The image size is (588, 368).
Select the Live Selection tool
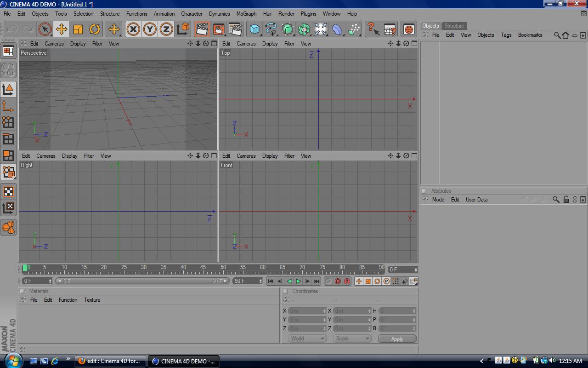pos(45,29)
